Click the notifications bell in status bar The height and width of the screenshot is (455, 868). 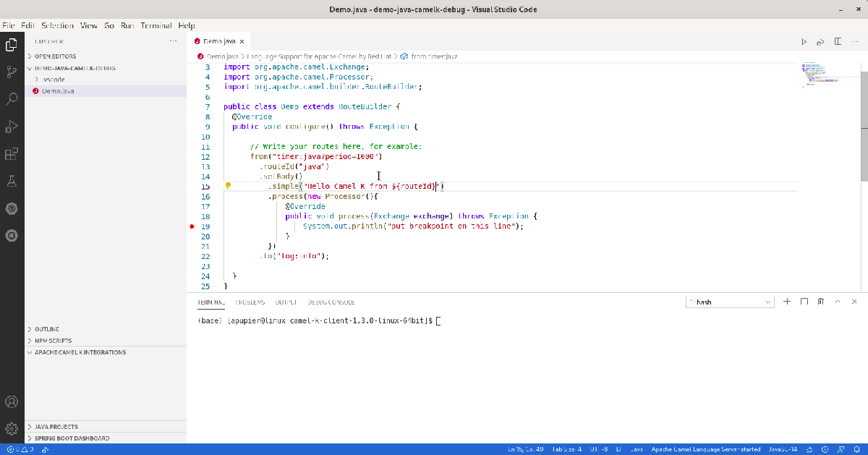click(x=857, y=449)
